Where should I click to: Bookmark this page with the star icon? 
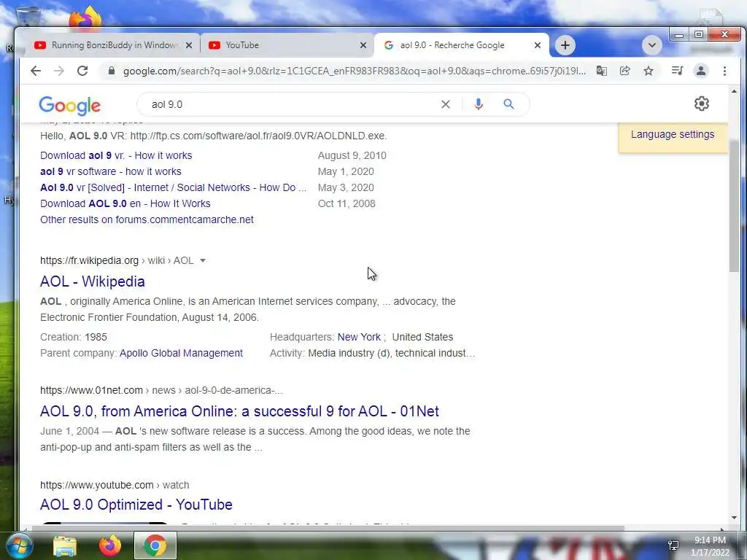pos(649,71)
